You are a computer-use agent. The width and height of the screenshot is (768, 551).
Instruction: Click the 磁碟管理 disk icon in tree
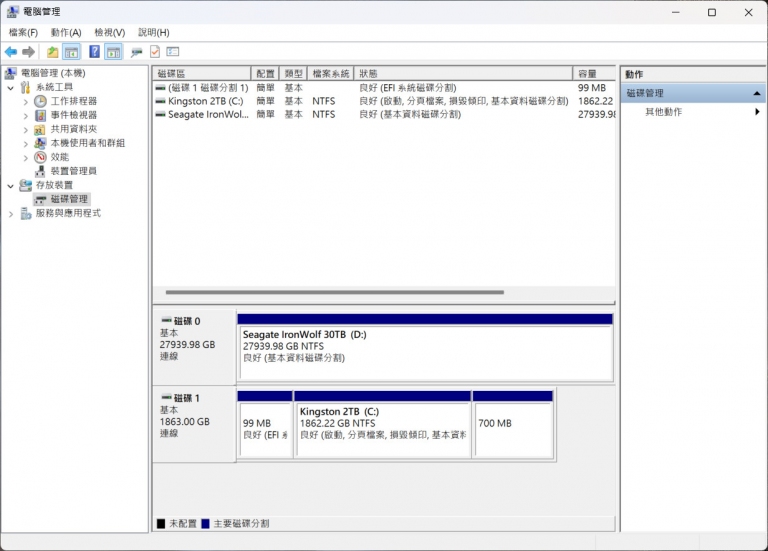click(x=41, y=199)
